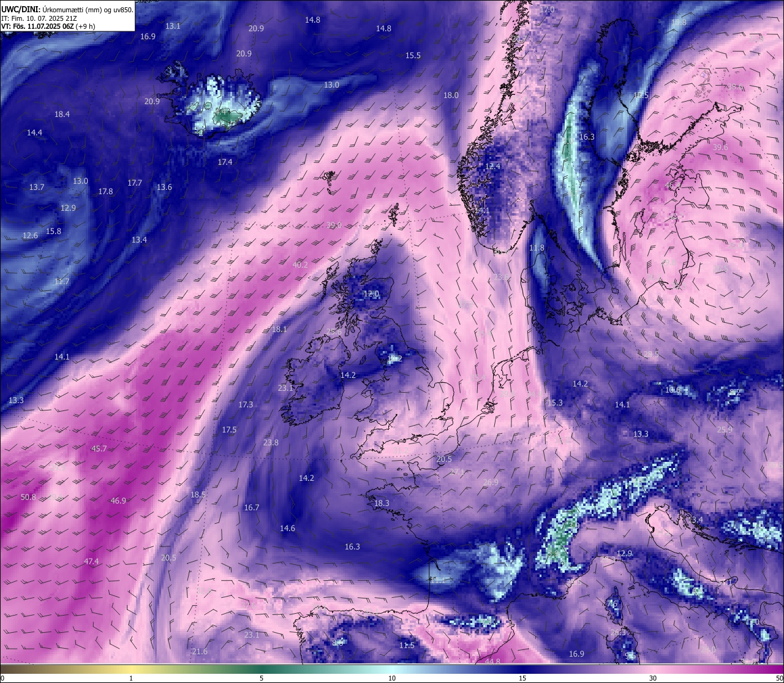Viewport: 784px width, 683px height.
Task: Click the 15.8 value on the map
Action: tap(53, 231)
